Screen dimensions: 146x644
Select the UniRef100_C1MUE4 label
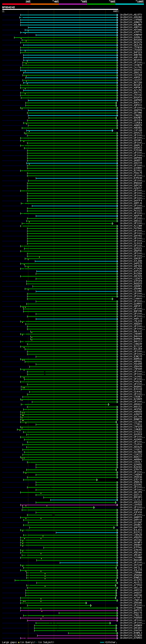(x=131, y=123)
